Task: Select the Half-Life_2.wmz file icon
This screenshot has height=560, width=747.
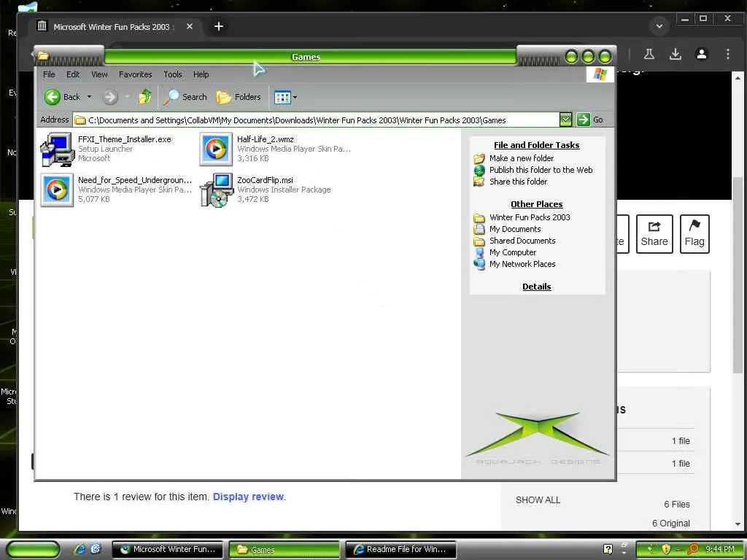Action: pyautogui.click(x=216, y=149)
